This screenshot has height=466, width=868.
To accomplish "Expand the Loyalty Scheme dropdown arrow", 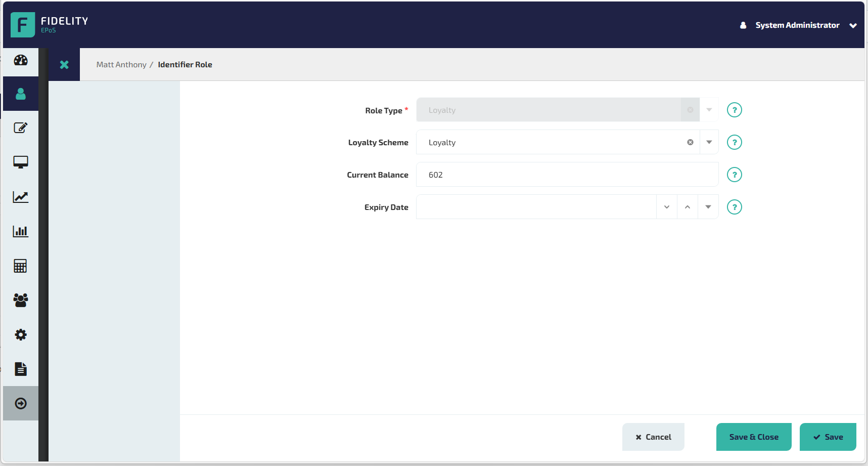I will [709, 142].
